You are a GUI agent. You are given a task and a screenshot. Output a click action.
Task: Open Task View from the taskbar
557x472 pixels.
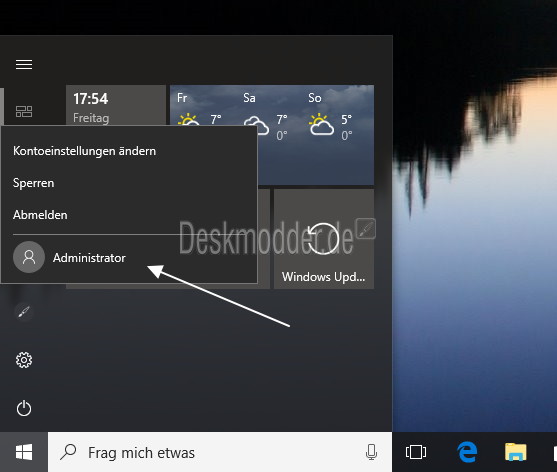pyautogui.click(x=416, y=452)
